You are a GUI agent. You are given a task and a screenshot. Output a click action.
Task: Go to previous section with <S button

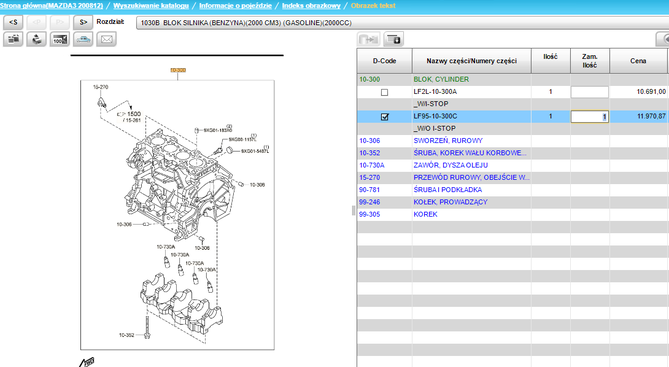[x=13, y=22]
